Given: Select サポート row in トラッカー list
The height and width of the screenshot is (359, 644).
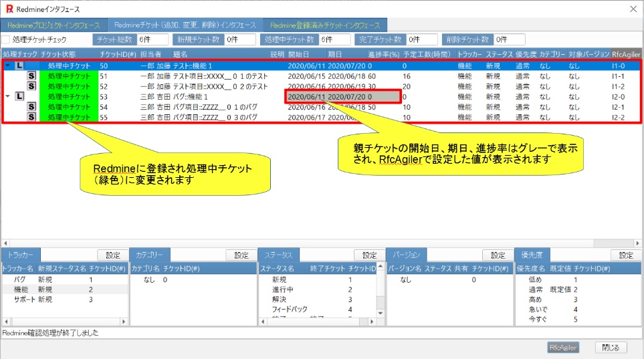Looking at the screenshot, I should [66, 300].
